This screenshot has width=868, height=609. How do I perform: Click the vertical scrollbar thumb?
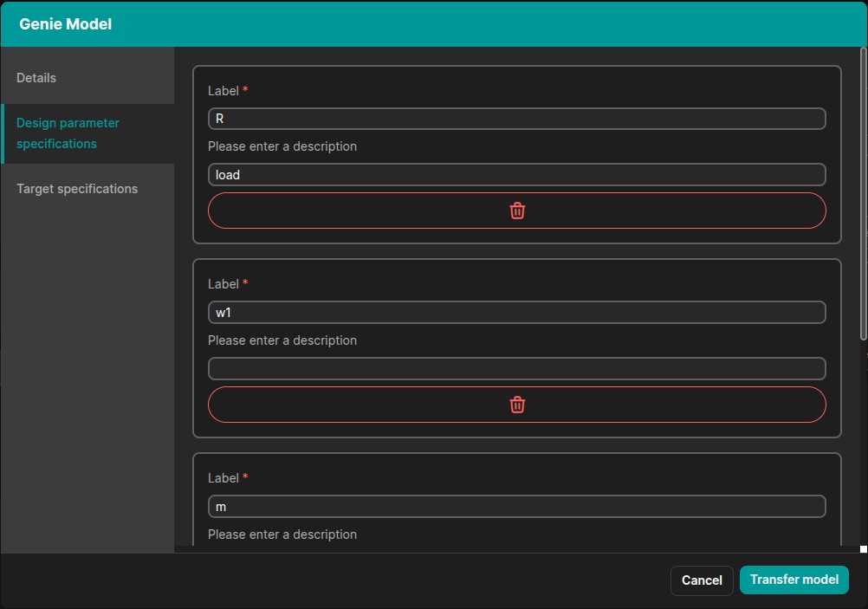tap(863, 194)
